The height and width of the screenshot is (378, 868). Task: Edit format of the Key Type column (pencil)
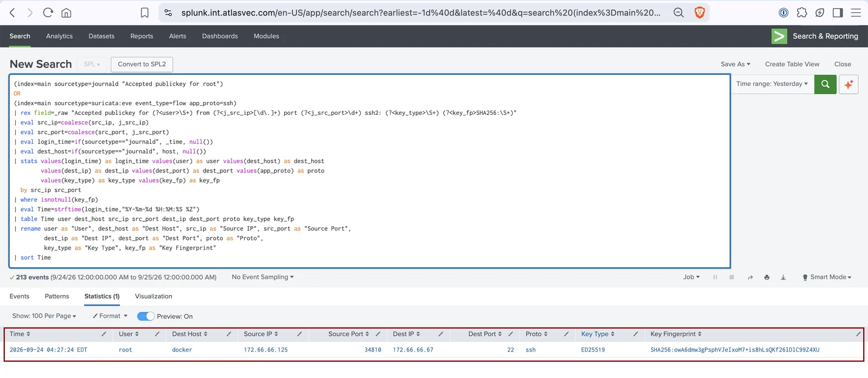coord(635,334)
